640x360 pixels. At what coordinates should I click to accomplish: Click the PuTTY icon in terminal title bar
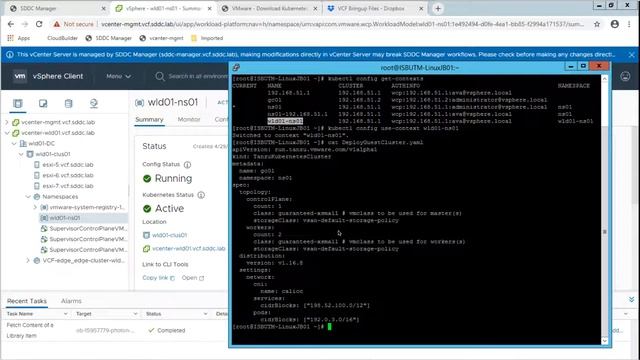(x=236, y=67)
